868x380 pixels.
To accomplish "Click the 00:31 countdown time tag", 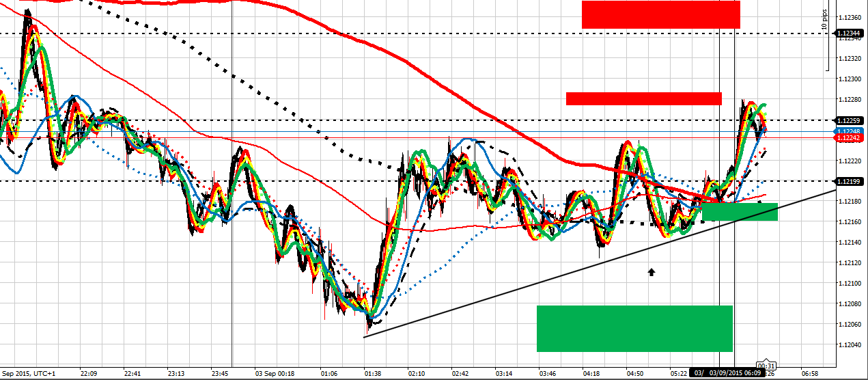I will tap(768, 366).
